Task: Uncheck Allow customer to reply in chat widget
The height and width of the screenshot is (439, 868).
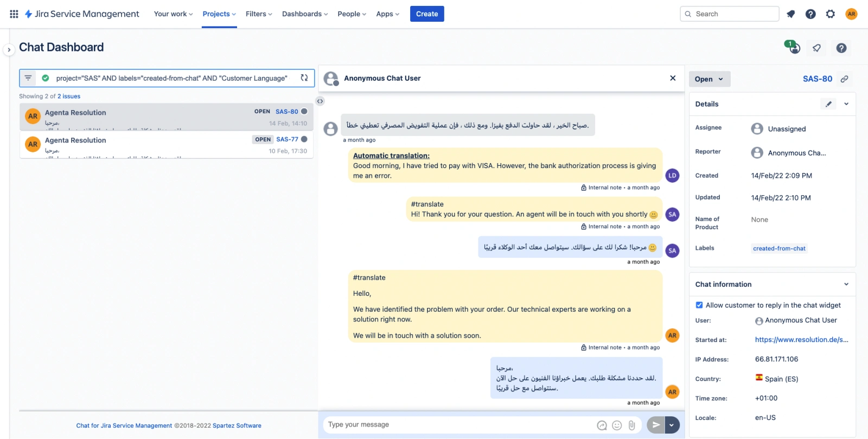Action: coord(699,305)
